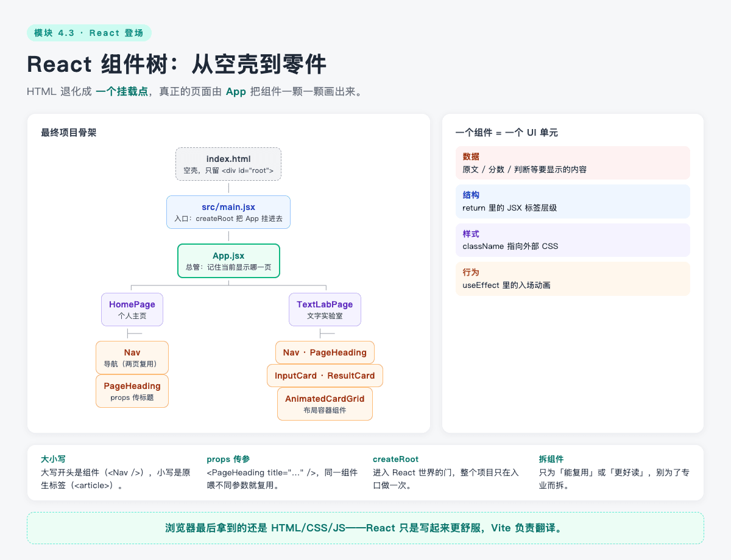
Task: Click the 行为 card
Action: [x=573, y=279]
